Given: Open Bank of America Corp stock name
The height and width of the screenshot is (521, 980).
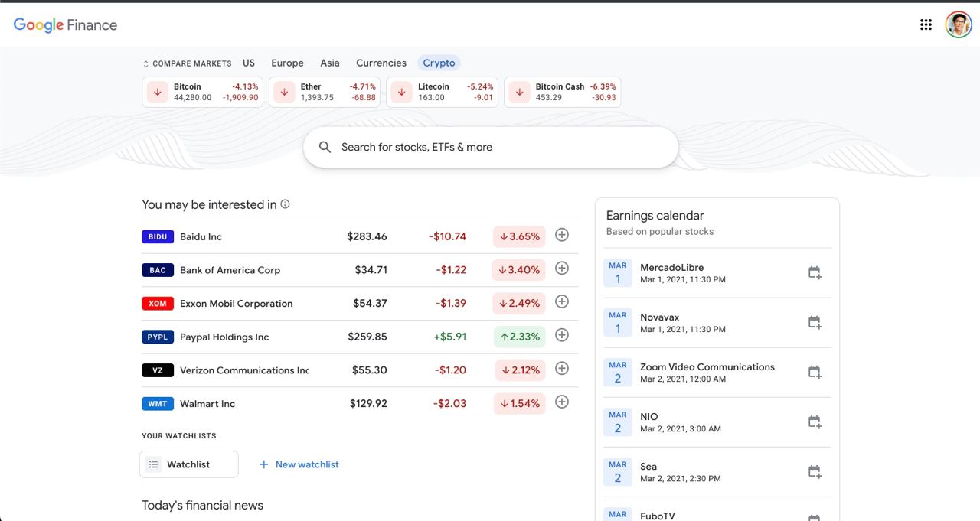Looking at the screenshot, I should [x=230, y=270].
